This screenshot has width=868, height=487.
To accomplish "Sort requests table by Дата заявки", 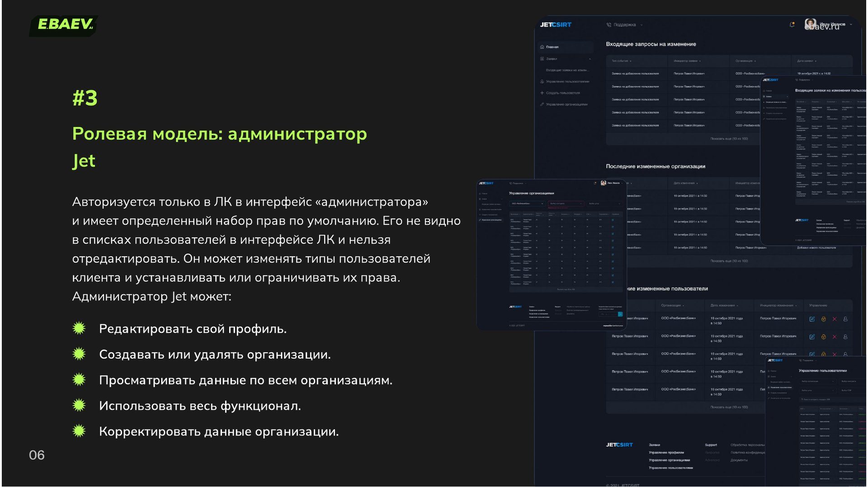I will (807, 61).
